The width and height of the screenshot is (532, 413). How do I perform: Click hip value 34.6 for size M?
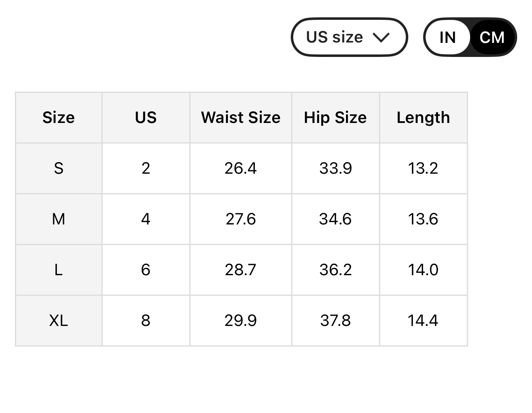[335, 219]
